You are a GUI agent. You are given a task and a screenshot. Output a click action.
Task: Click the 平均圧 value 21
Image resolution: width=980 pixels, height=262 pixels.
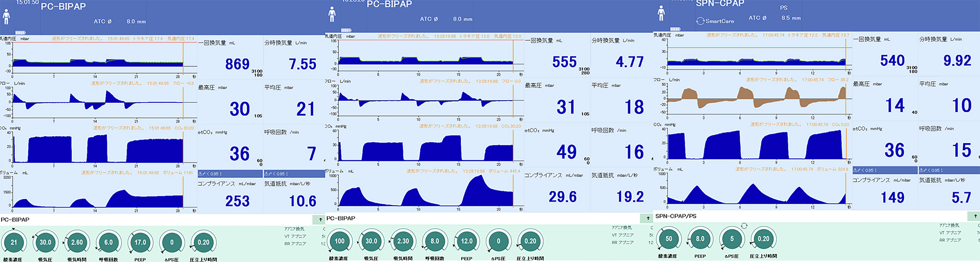click(305, 109)
